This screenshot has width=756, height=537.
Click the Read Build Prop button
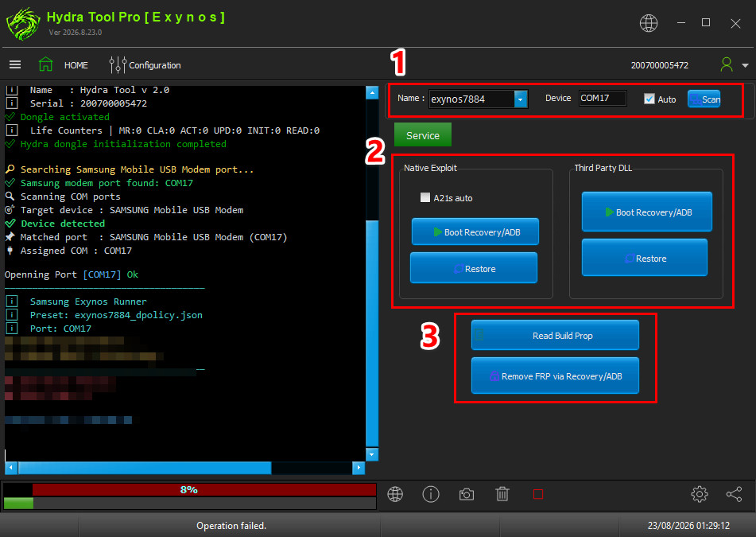pyautogui.click(x=555, y=335)
